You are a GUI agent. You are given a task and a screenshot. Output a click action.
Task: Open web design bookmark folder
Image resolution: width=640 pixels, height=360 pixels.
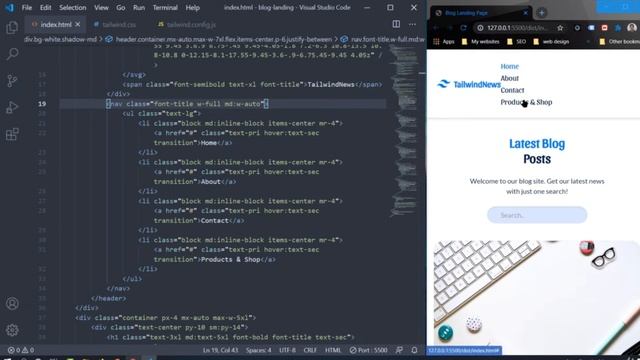click(x=551, y=41)
